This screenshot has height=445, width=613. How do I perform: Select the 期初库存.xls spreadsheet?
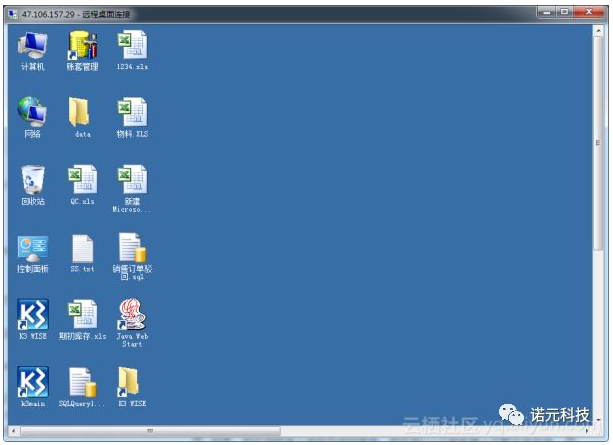(x=82, y=319)
